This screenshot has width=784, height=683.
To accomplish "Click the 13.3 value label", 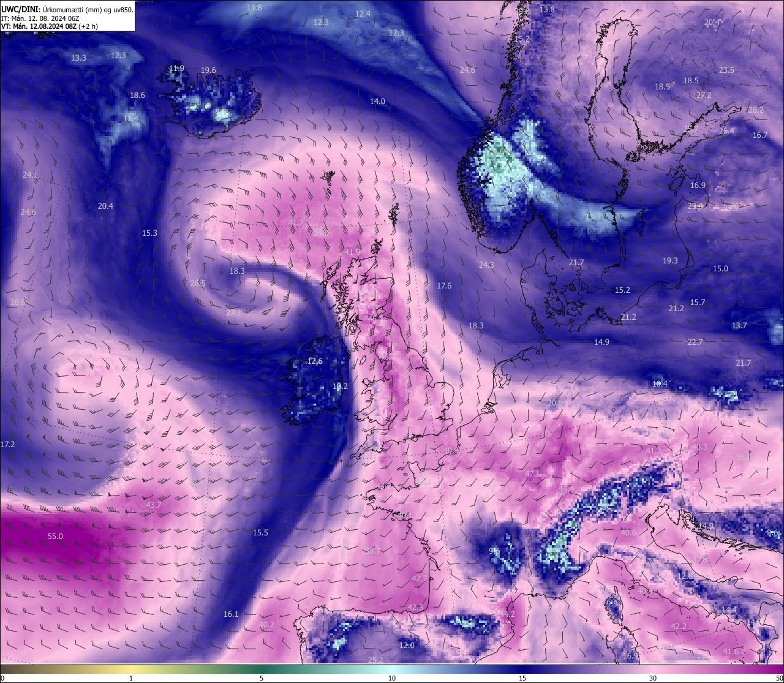I will (x=78, y=58).
